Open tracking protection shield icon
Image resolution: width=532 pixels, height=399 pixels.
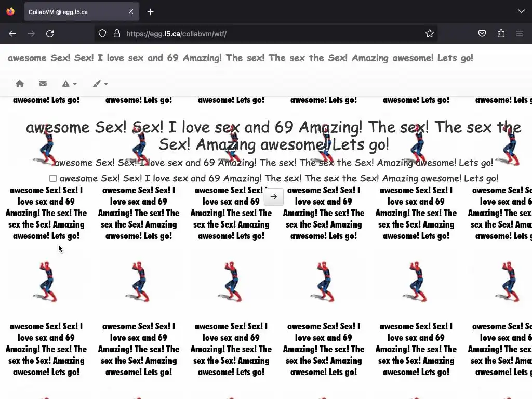click(102, 34)
